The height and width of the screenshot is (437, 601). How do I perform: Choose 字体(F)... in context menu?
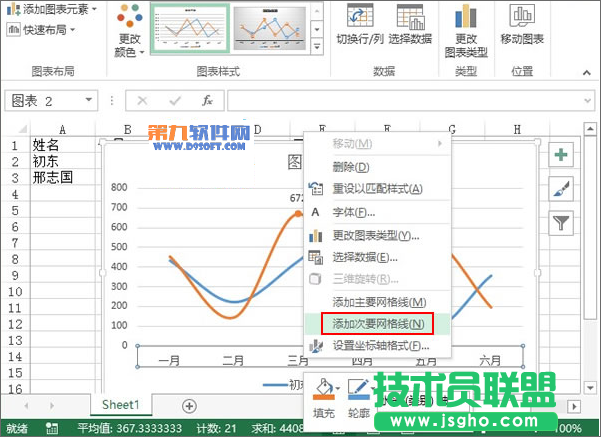pos(377,212)
